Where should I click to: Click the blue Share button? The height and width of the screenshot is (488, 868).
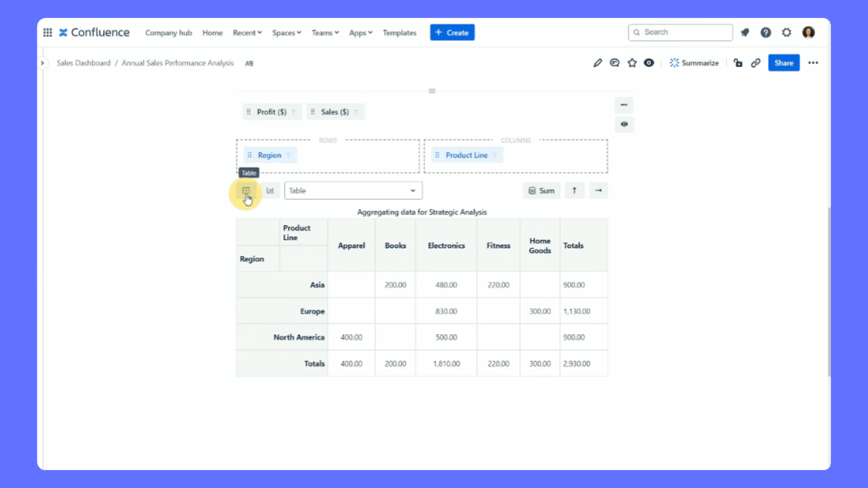(x=784, y=63)
